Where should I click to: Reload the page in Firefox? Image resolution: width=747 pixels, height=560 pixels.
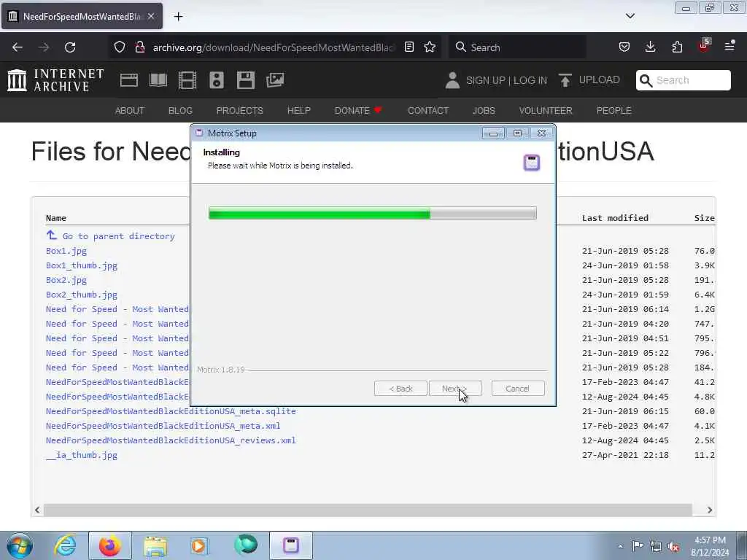[70, 47]
